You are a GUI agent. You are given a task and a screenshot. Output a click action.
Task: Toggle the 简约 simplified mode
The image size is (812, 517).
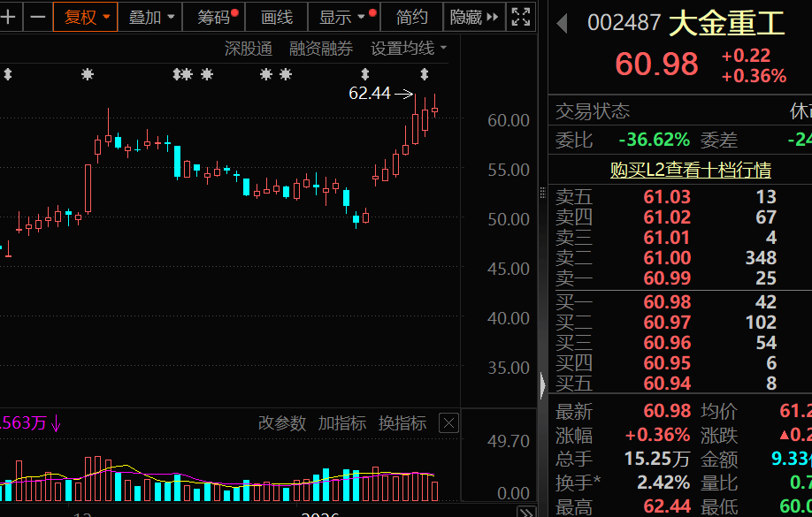tap(411, 17)
